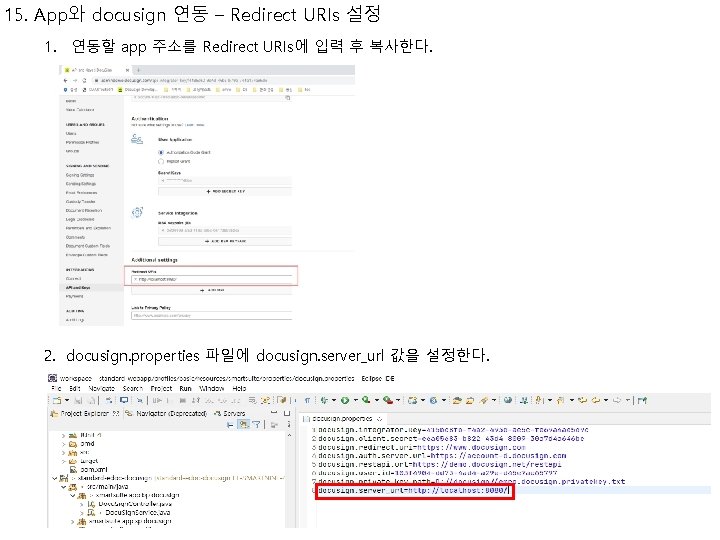Click the browser back arrow in DocuSign window

pos(65,80)
